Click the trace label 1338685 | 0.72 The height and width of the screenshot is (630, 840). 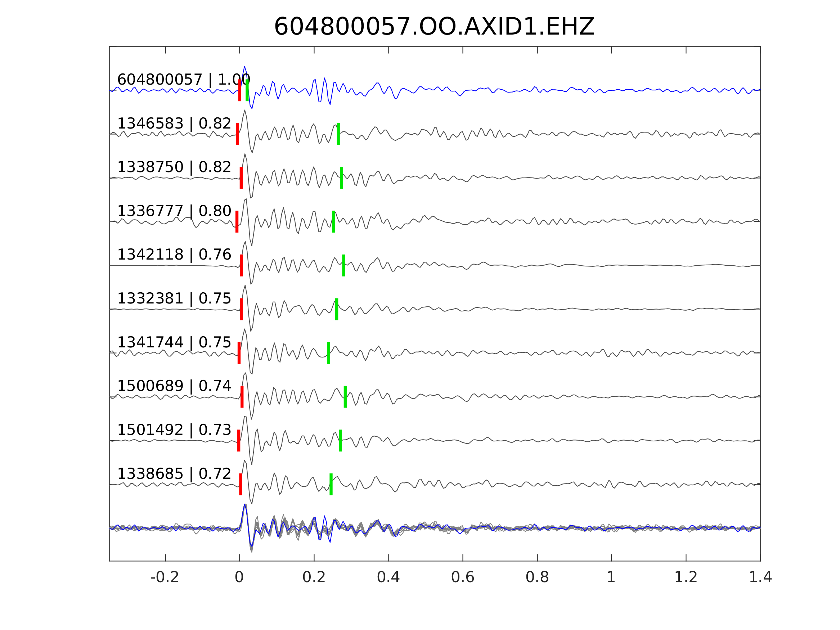click(x=174, y=473)
